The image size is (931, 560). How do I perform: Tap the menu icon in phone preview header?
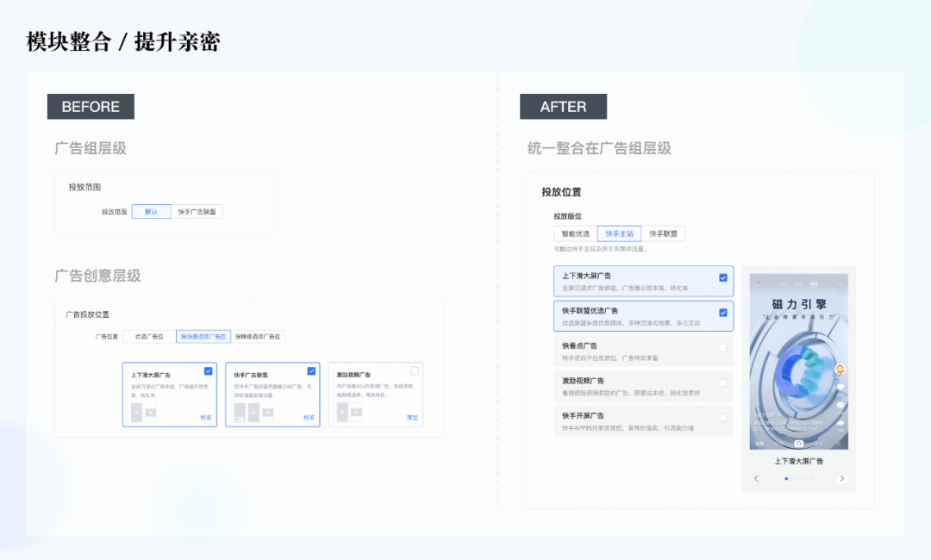coord(759,284)
